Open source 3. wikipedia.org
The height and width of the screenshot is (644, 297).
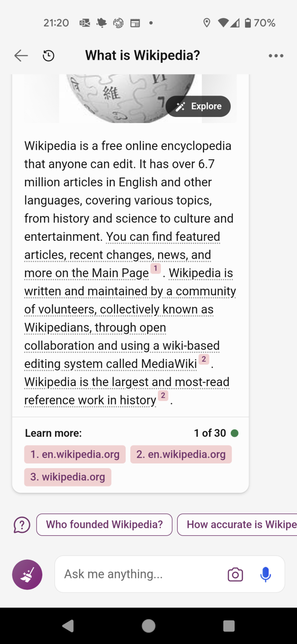coord(68,477)
